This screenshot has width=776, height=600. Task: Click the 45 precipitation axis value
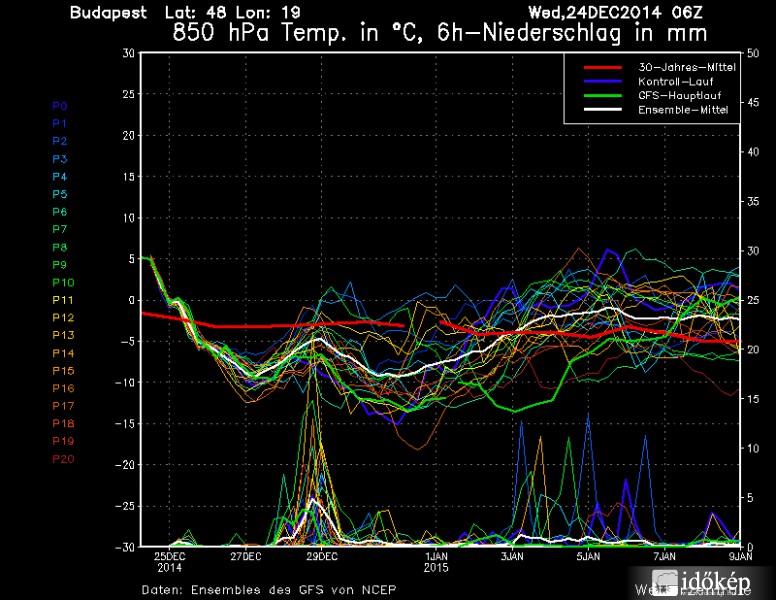pos(753,102)
